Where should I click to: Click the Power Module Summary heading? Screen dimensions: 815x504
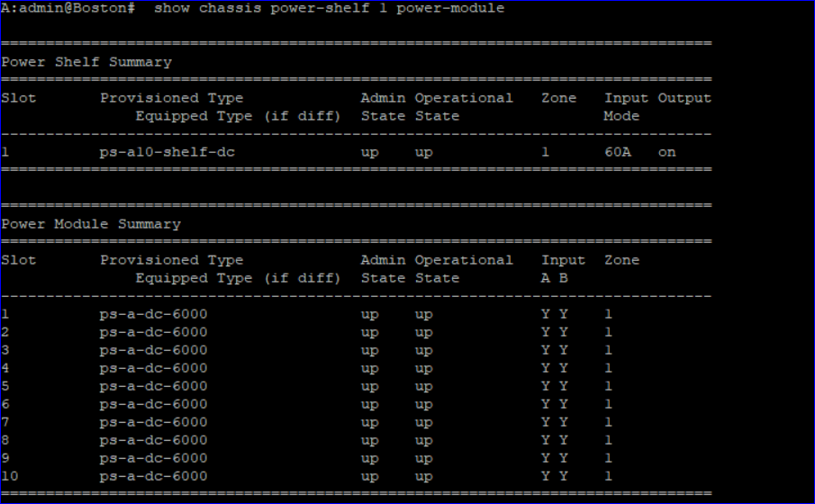point(90,224)
